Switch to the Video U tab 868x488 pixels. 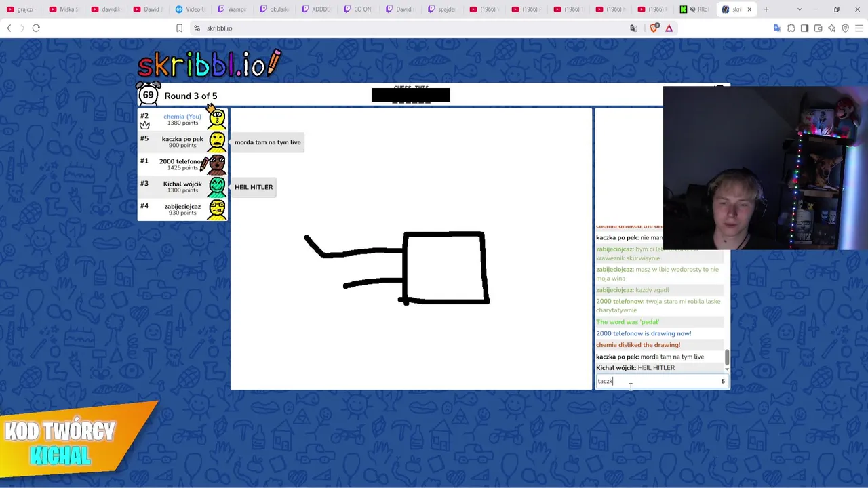tap(191, 9)
